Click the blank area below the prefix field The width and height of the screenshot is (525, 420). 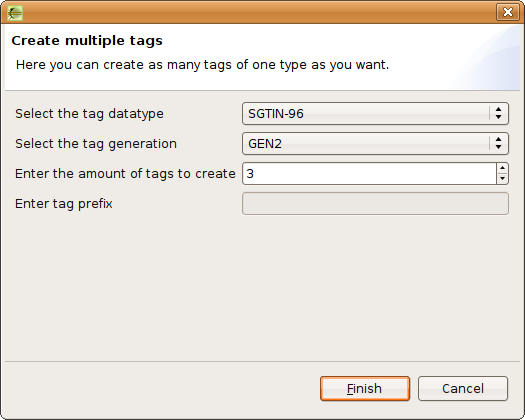tap(262, 288)
